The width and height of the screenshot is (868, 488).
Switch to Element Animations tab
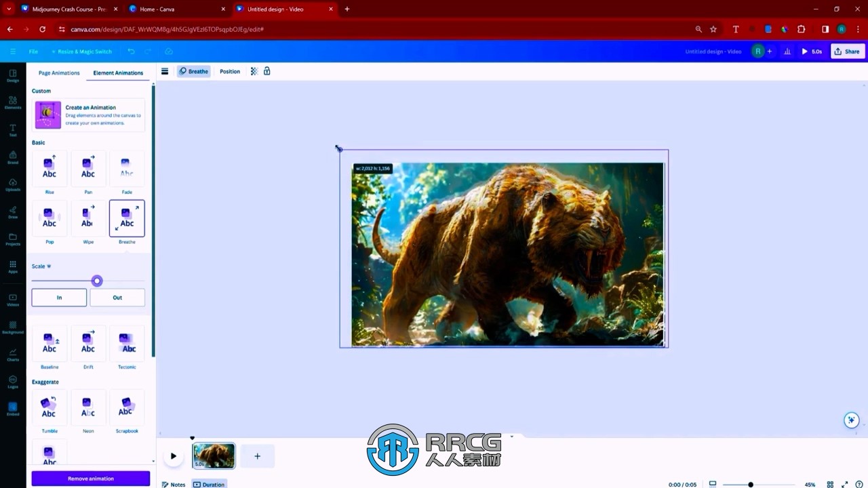click(118, 73)
